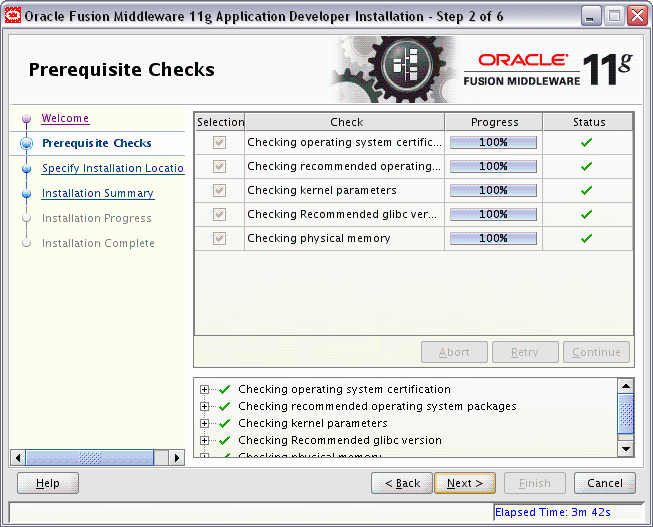
Task: Click the Installation Summary step bullet
Action: [27, 194]
